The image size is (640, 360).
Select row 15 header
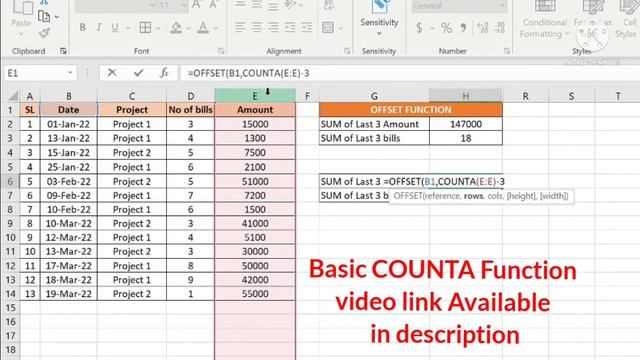click(x=11, y=307)
